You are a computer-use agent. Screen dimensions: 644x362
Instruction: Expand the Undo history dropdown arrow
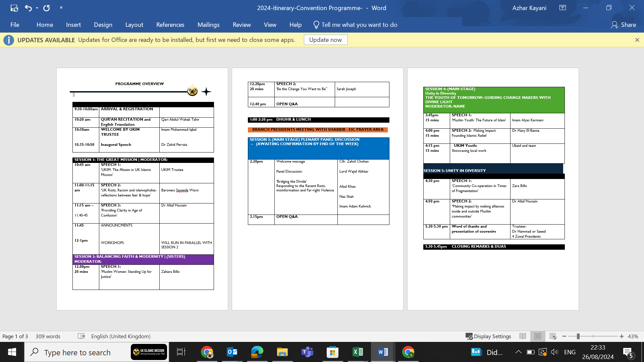[x=37, y=8]
